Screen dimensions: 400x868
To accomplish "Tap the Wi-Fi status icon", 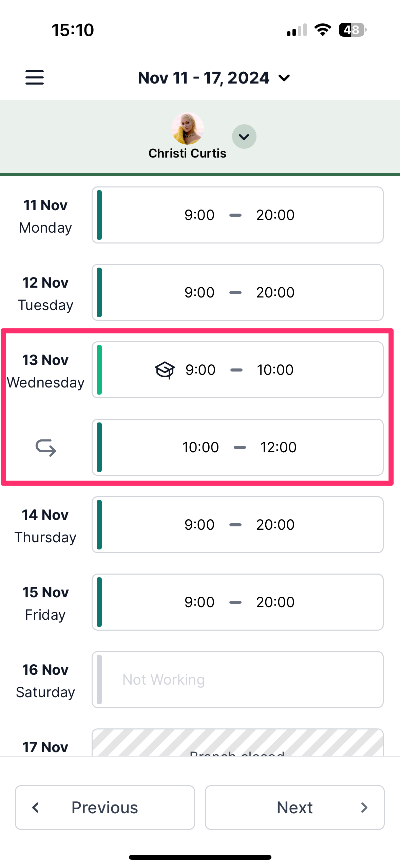I will point(323,30).
